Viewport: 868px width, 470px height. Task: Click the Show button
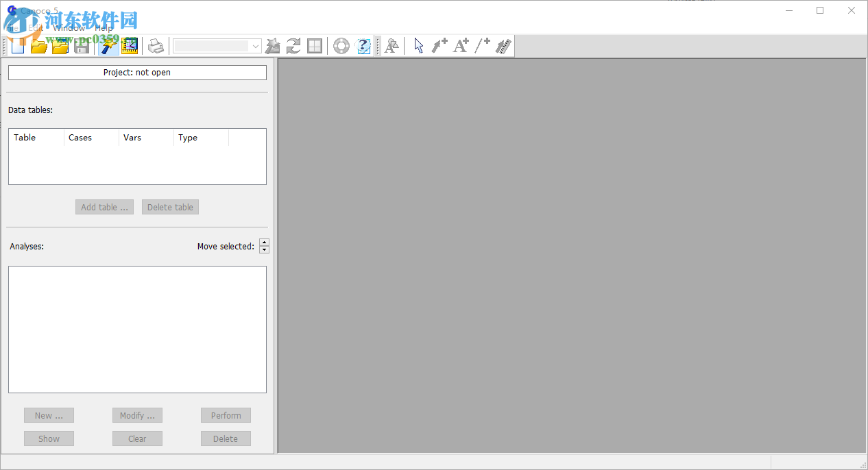[49, 438]
